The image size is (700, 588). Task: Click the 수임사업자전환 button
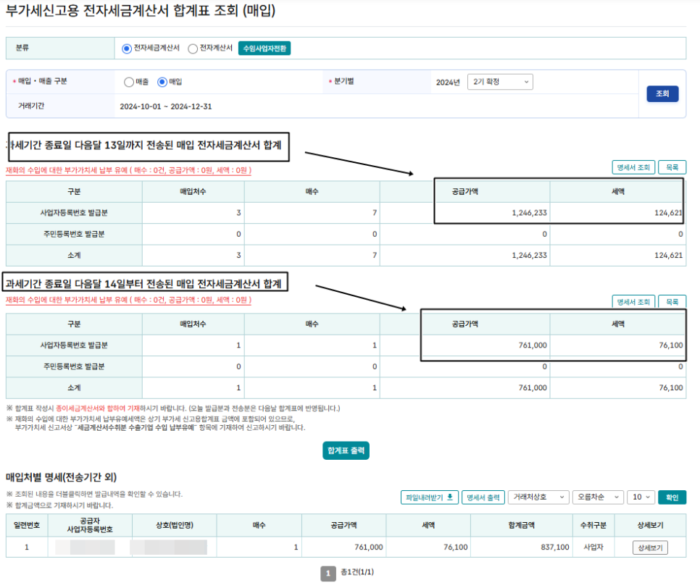pos(264,49)
